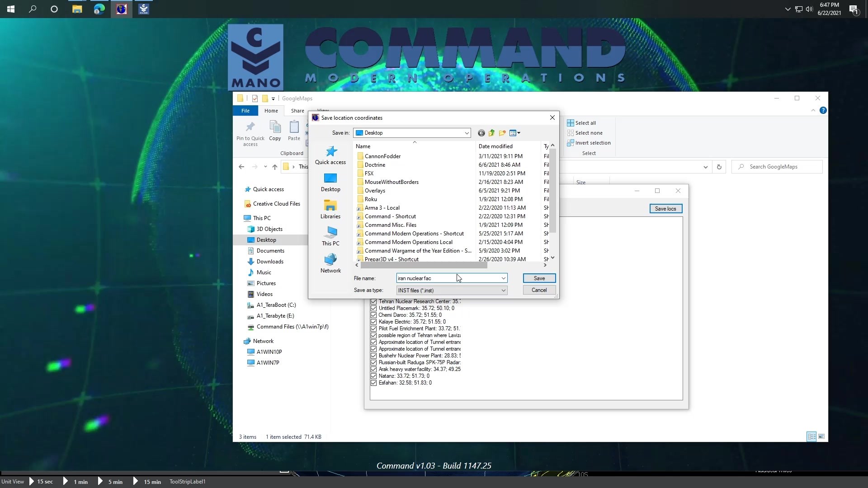The height and width of the screenshot is (488, 868).
Task: Uncheck Arak heavy water facility location
Action: pos(373,369)
